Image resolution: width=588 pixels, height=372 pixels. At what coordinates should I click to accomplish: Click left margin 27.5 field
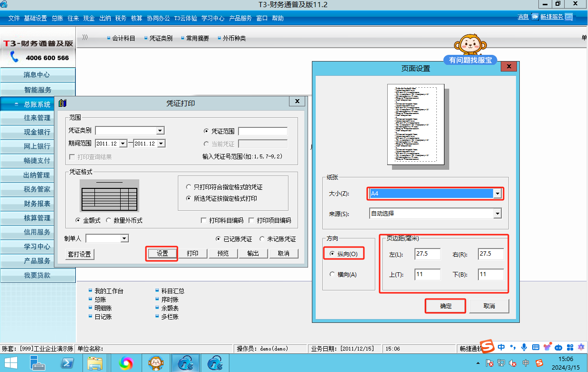(428, 254)
